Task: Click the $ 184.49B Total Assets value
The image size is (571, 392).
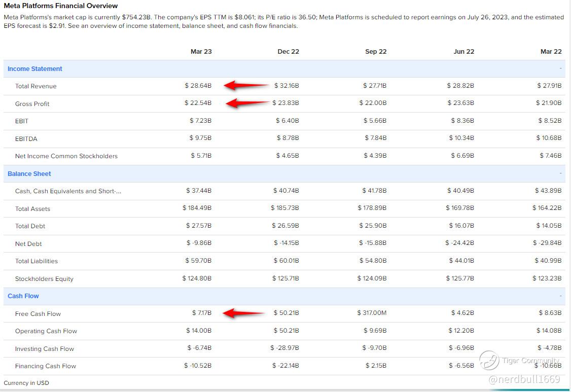Action: click(197, 208)
